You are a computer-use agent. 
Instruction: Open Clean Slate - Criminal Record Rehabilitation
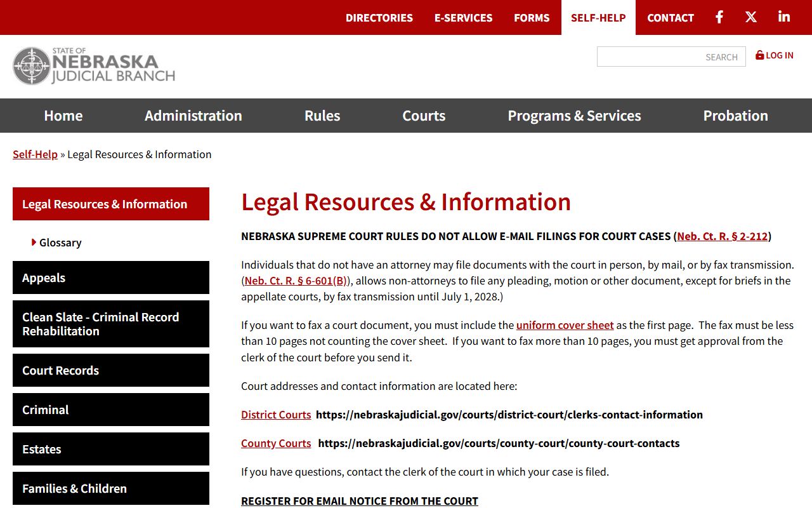coord(111,324)
